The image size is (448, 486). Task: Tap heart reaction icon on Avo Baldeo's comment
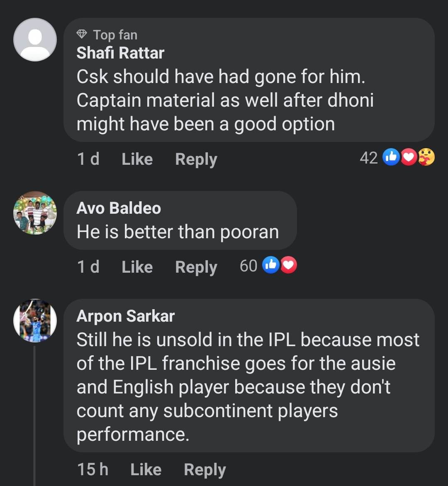coord(289,266)
